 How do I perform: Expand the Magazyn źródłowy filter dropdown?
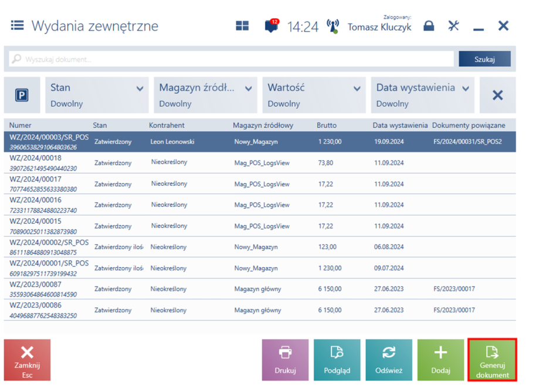(205, 95)
